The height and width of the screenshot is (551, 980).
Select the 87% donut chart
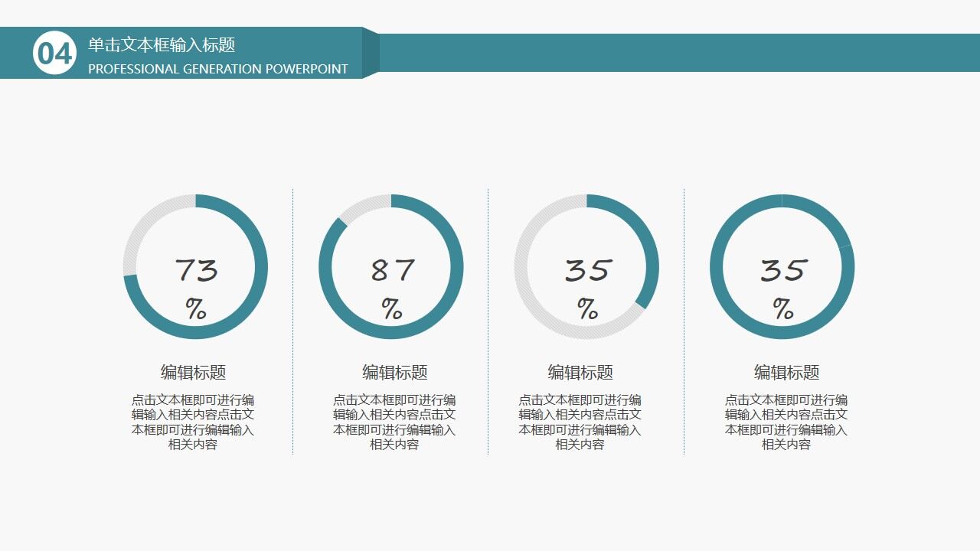coord(392,268)
